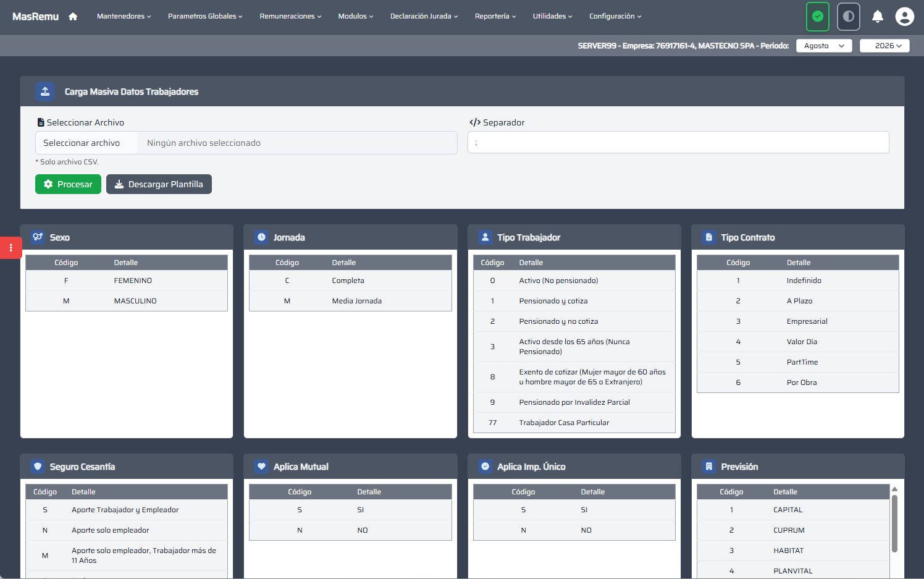Toggle dark mode contrast icon

pyautogui.click(x=849, y=17)
